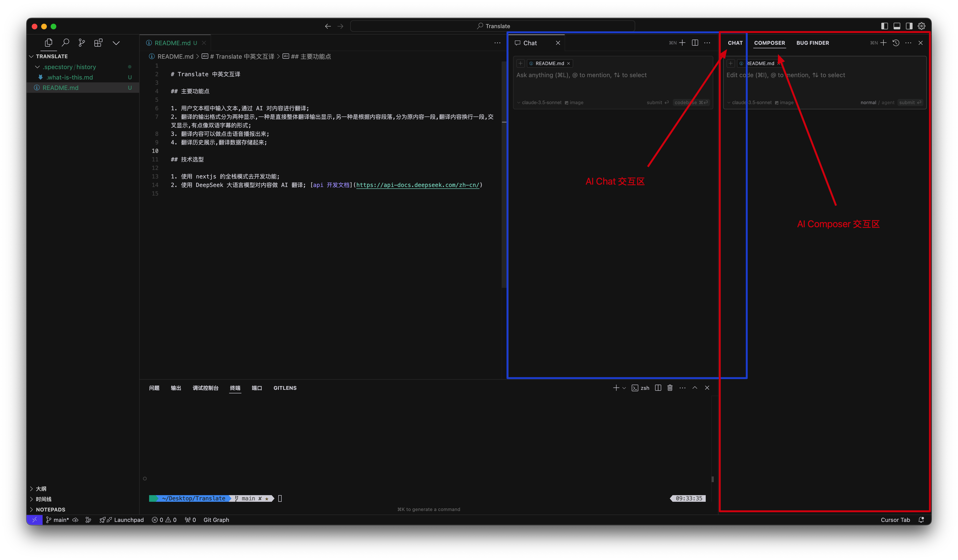Screen dimensions: 958x560
Task: Toggle the right secondary sidebar layout
Action: coord(909,26)
